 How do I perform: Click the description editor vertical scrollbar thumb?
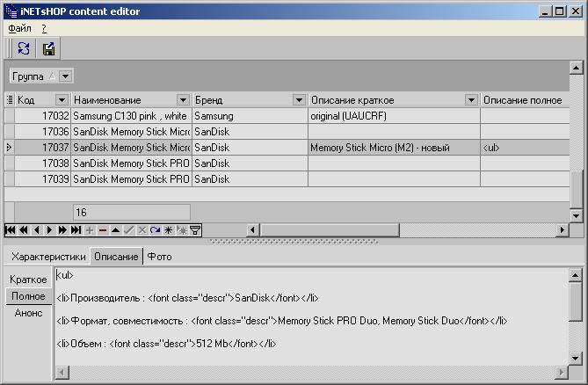click(575, 301)
